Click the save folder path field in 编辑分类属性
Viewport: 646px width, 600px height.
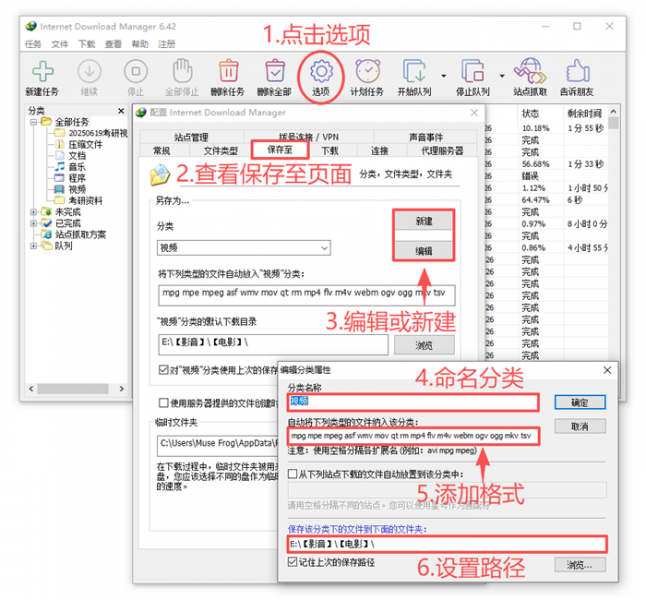447,544
